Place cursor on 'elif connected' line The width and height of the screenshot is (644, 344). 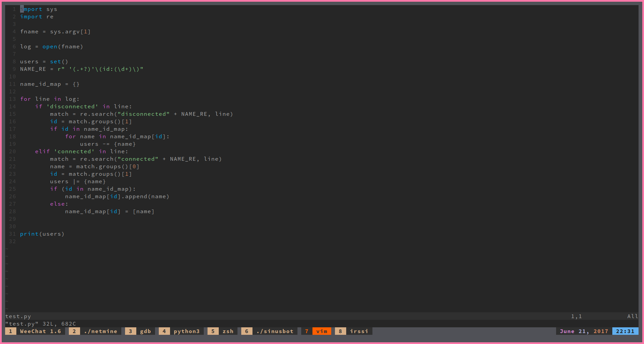point(81,152)
